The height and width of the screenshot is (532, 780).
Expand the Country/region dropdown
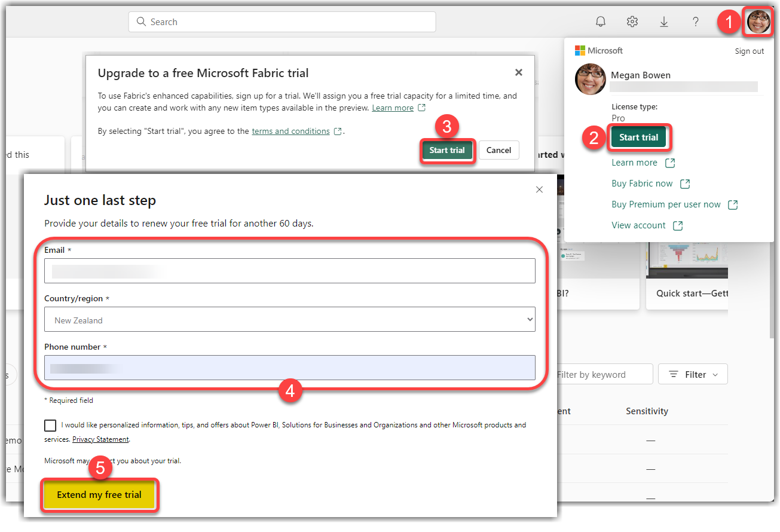point(290,320)
